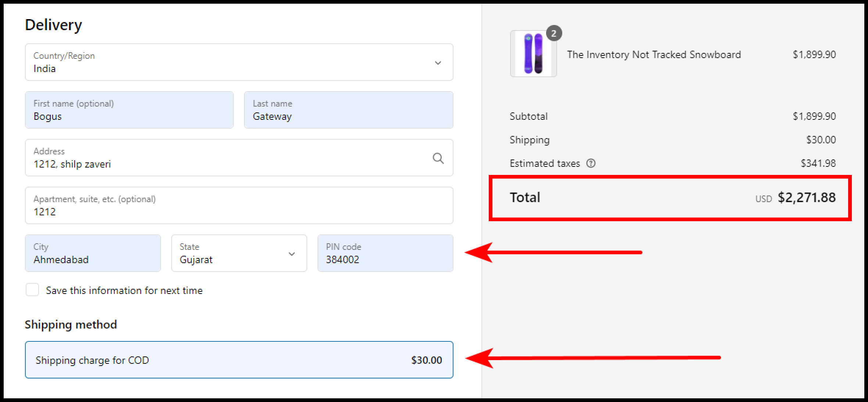This screenshot has height=402, width=868.
Task: Click the Inventory Not Tracked Snowboard title
Action: coord(654,54)
